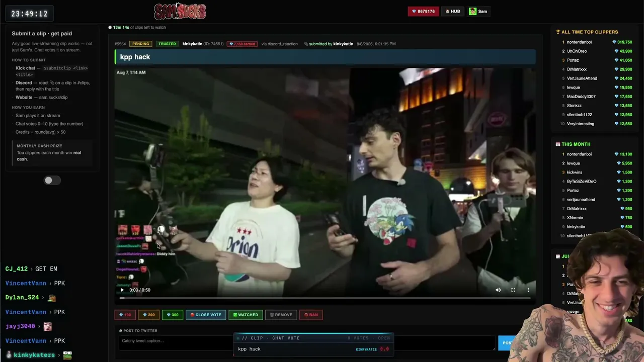This screenshot has height=362, width=644.
Task: Open MacDaddy3307 in All Time Top Clippers
Action: (x=581, y=97)
